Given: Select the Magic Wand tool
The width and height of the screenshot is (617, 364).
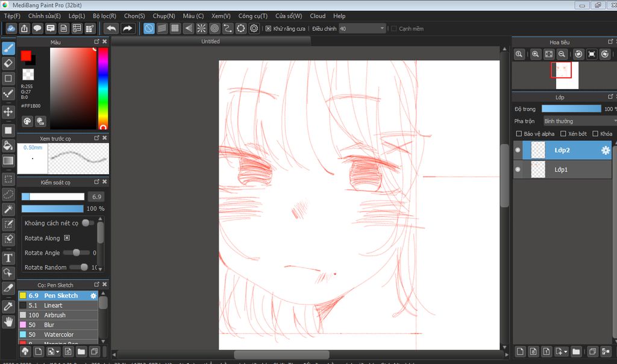Looking at the screenshot, I should 8,209.
